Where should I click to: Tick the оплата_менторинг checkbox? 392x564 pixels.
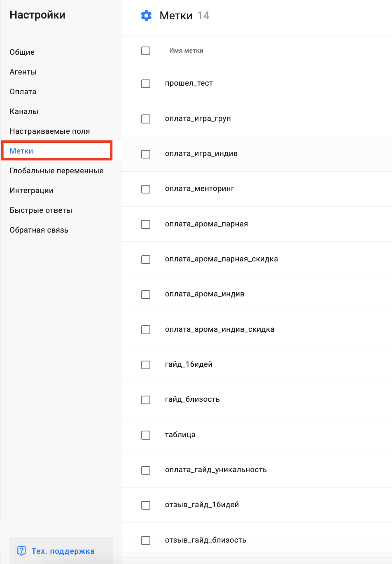pos(146,189)
